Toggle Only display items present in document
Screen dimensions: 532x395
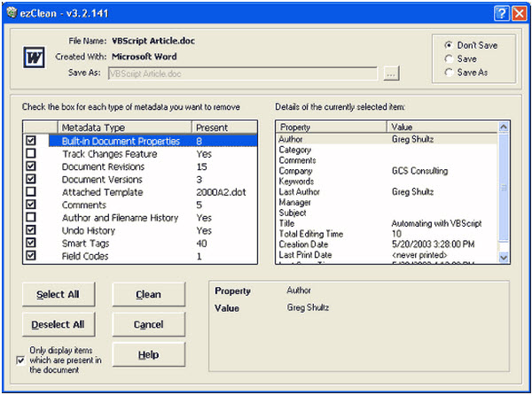pos(20,360)
